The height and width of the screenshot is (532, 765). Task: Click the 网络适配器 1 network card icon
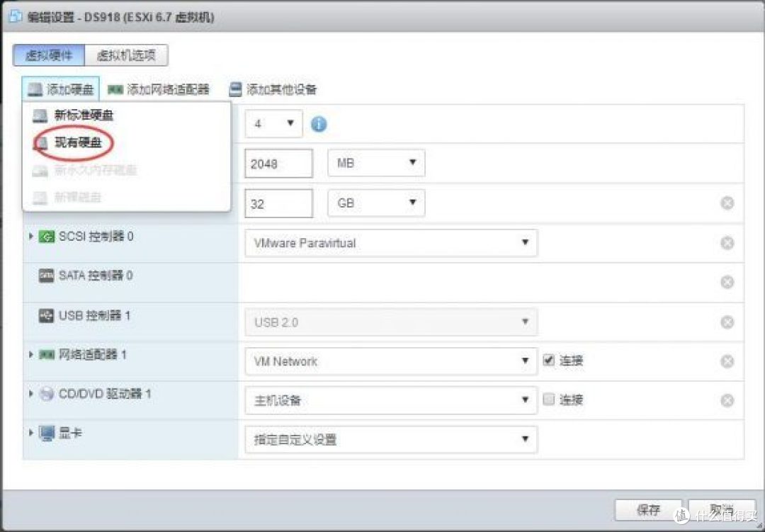click(46, 355)
